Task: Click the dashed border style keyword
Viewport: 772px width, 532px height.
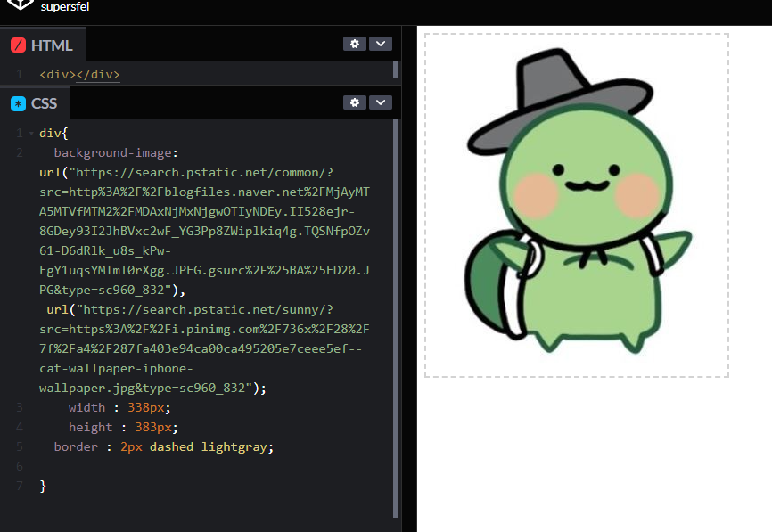Action: coord(171,446)
